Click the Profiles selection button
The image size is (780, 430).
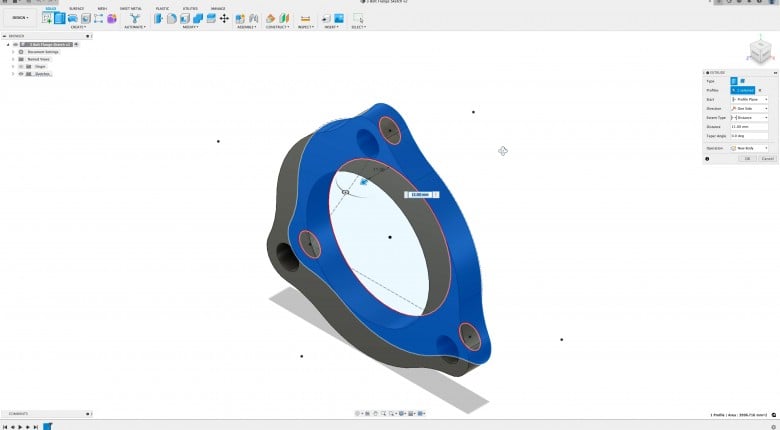(743, 90)
